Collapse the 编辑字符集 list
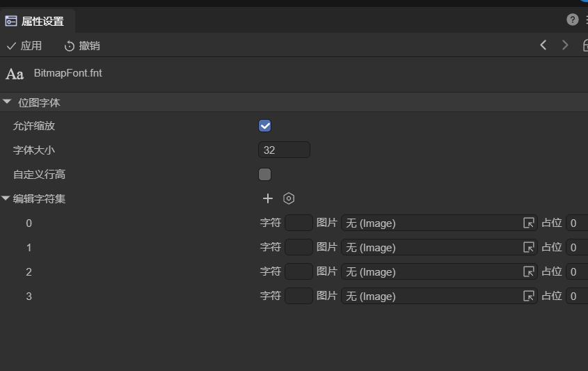This screenshot has height=371, width=588. click(6, 198)
